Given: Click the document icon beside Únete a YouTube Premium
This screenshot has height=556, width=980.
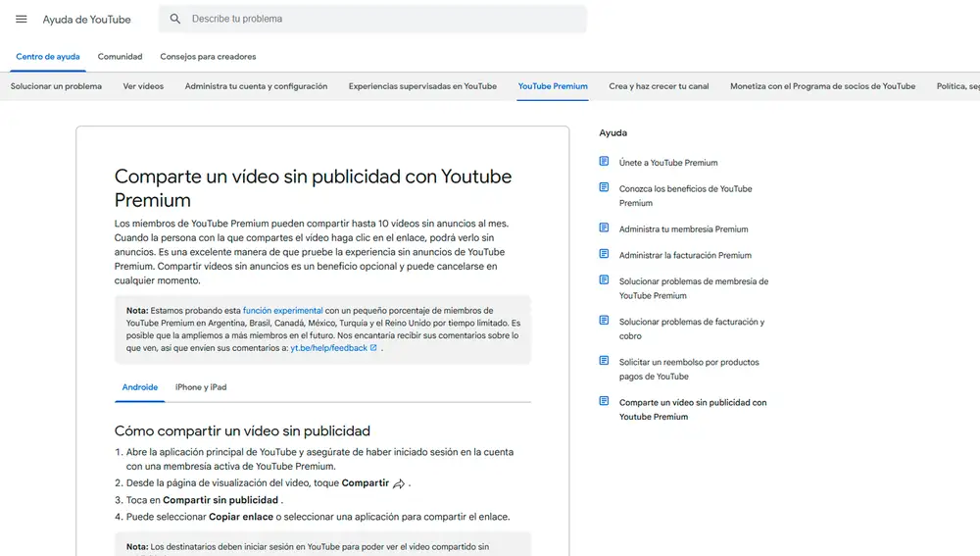Looking at the screenshot, I should click(x=604, y=162).
